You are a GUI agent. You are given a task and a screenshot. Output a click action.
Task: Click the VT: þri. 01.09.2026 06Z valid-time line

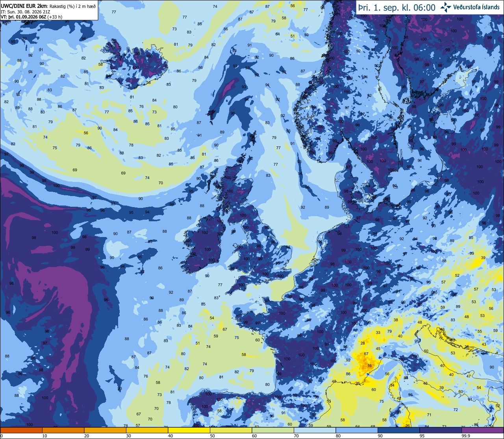[x=31, y=17]
